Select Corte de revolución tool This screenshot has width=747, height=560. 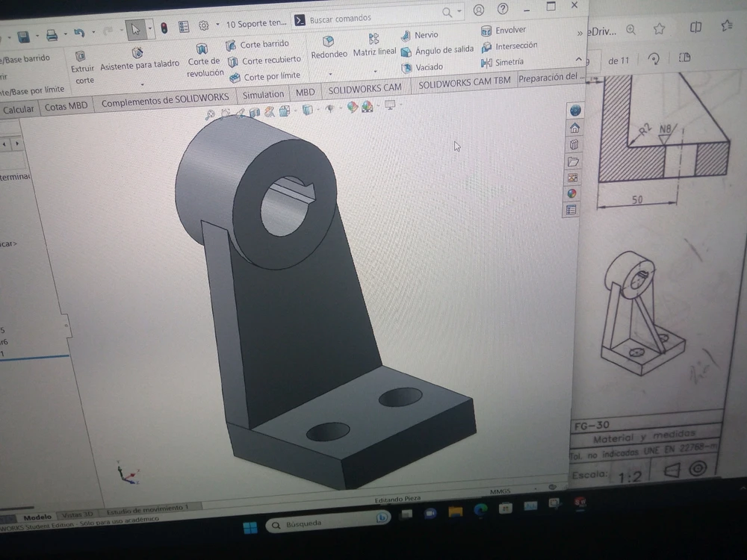204,60
